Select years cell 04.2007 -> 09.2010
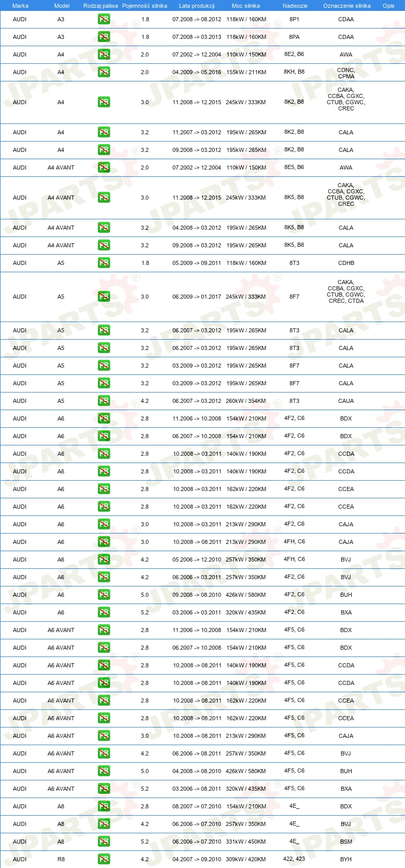Screen dimensions: 405x868 (197, 859)
